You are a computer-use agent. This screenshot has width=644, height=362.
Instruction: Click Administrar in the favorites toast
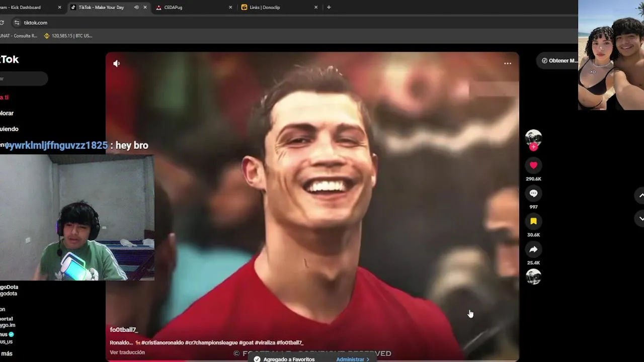[x=353, y=359]
